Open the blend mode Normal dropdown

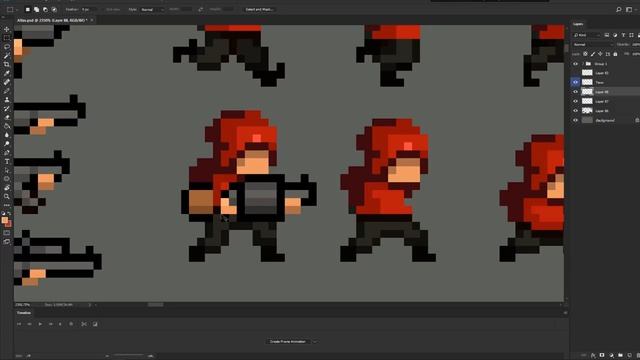click(593, 44)
